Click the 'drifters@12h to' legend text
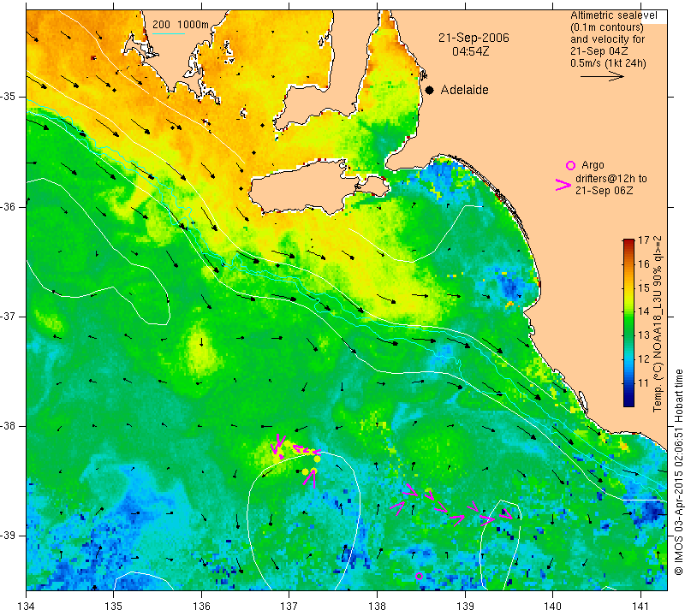This screenshot has height=616, width=685. (x=611, y=179)
